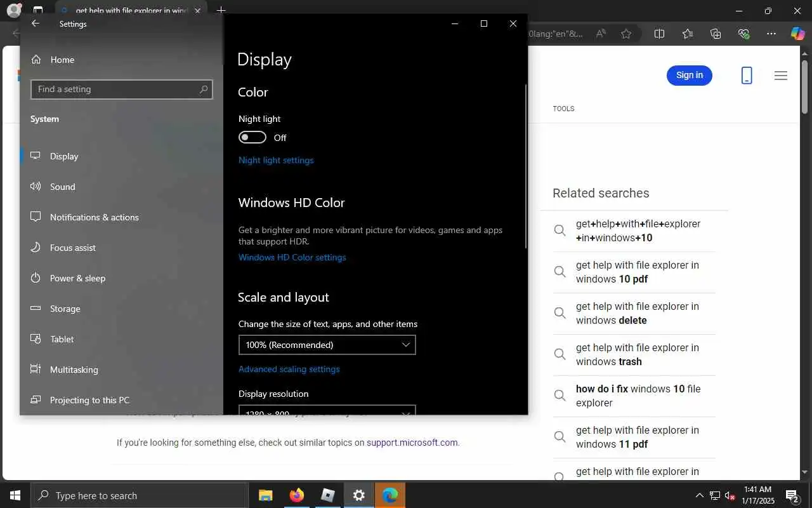Open the support.microsoft.com link
This screenshot has width=812, height=508.
coord(412,443)
